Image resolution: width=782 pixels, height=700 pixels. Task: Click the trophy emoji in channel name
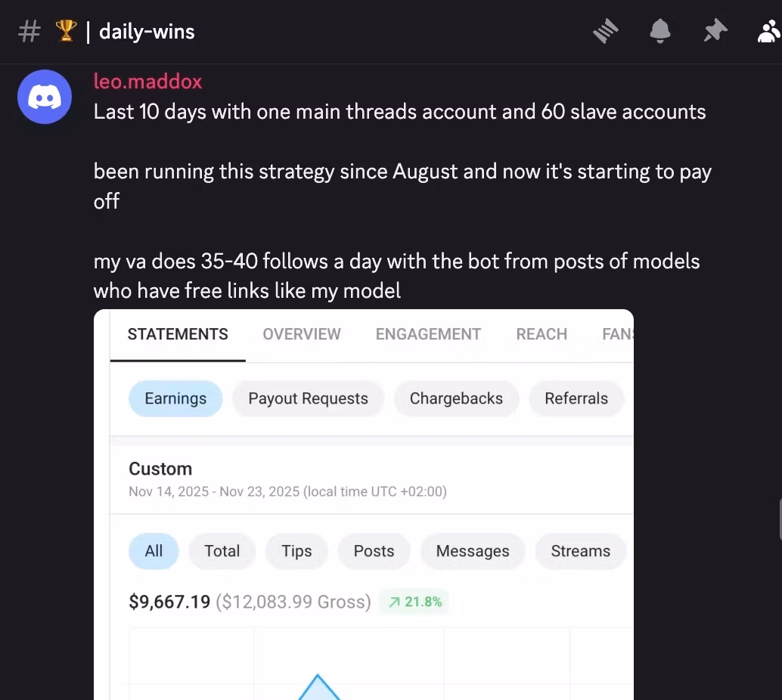(67, 32)
